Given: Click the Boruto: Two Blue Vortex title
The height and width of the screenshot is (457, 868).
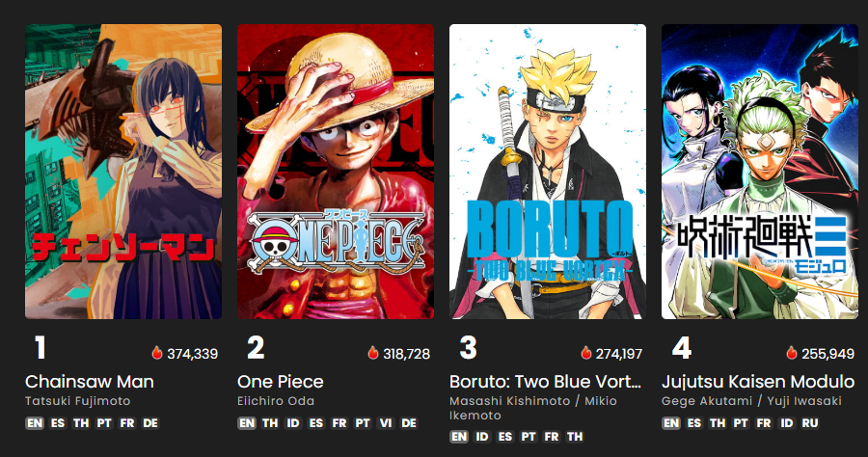Looking at the screenshot, I should 545,382.
